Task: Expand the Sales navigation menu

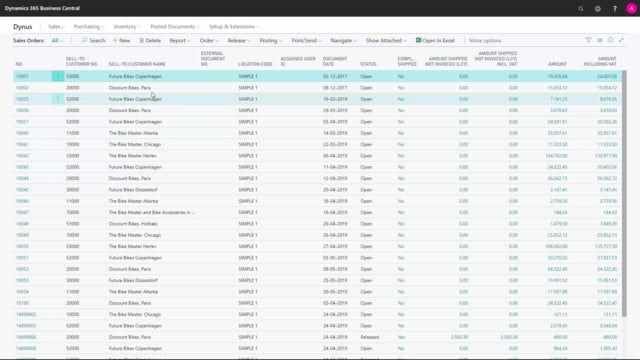Action: pos(56,27)
